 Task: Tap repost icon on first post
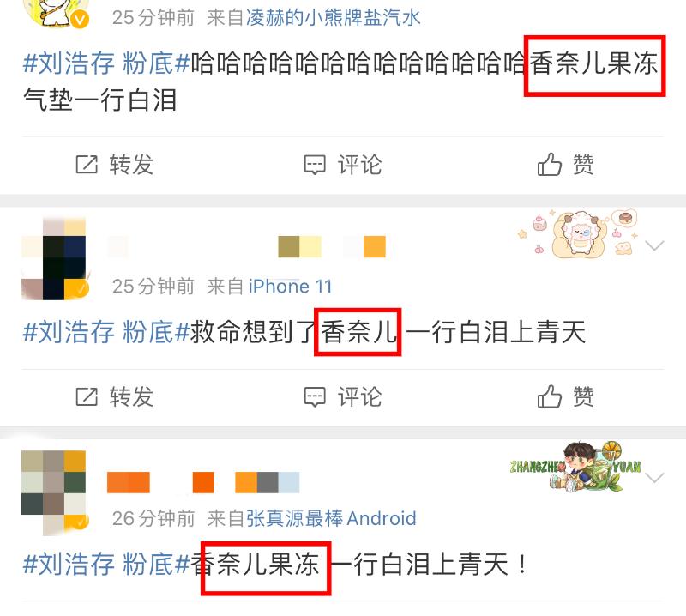click(x=87, y=165)
